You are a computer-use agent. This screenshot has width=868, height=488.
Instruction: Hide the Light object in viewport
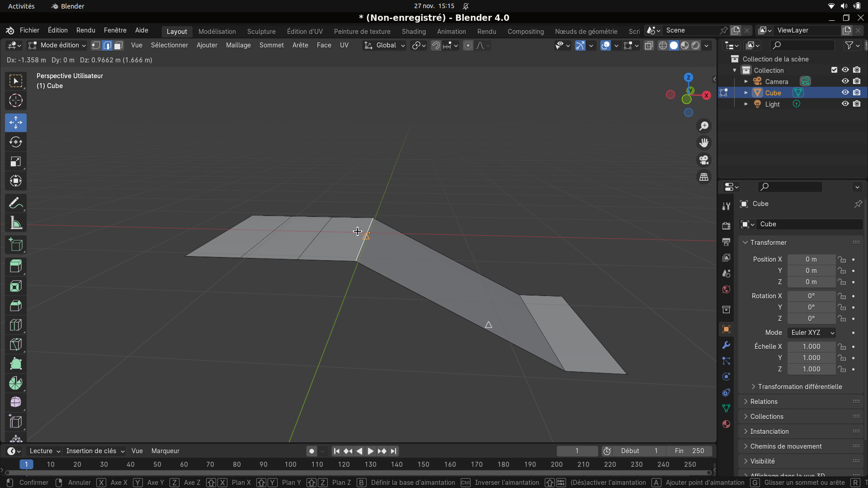(x=845, y=104)
